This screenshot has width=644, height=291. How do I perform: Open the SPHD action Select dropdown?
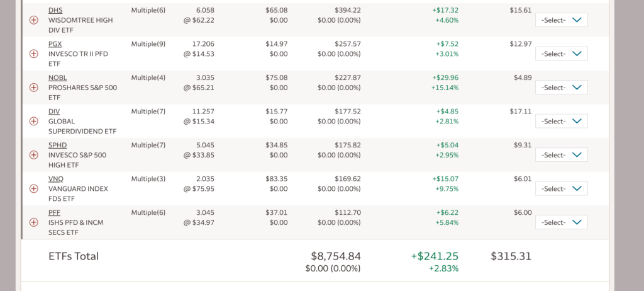click(x=561, y=155)
